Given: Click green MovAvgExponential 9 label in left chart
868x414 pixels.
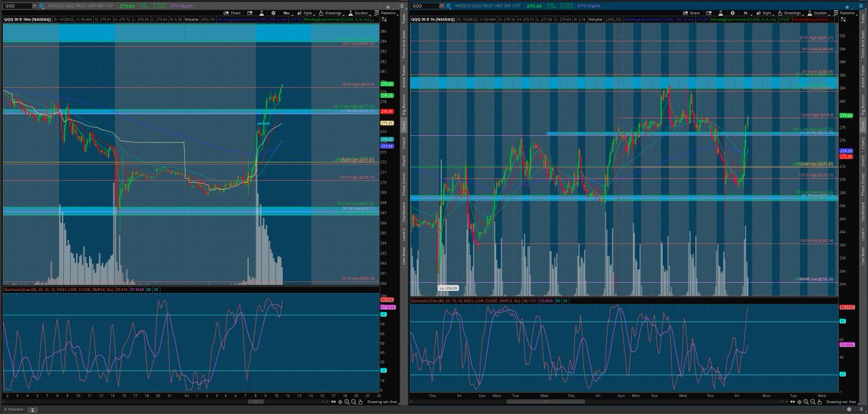Looking at the screenshot, I should [x=336, y=19].
